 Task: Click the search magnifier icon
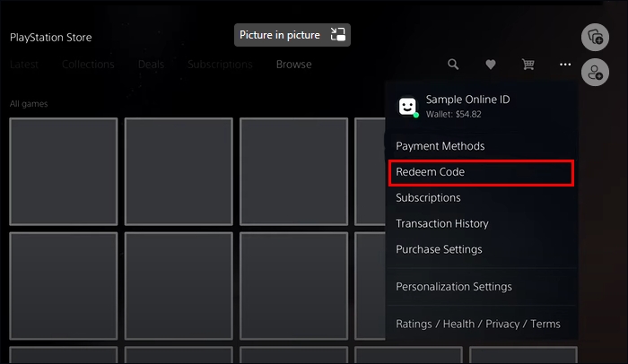453,65
